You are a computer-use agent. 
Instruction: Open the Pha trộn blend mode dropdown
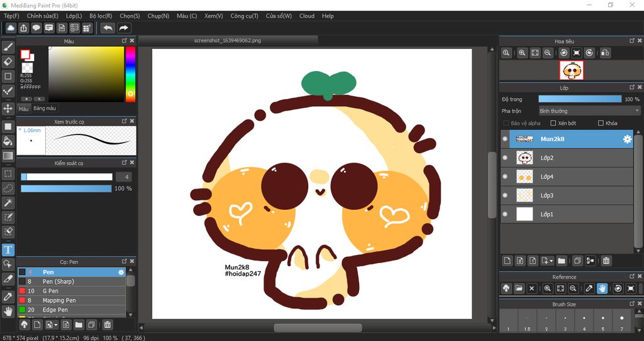point(589,111)
